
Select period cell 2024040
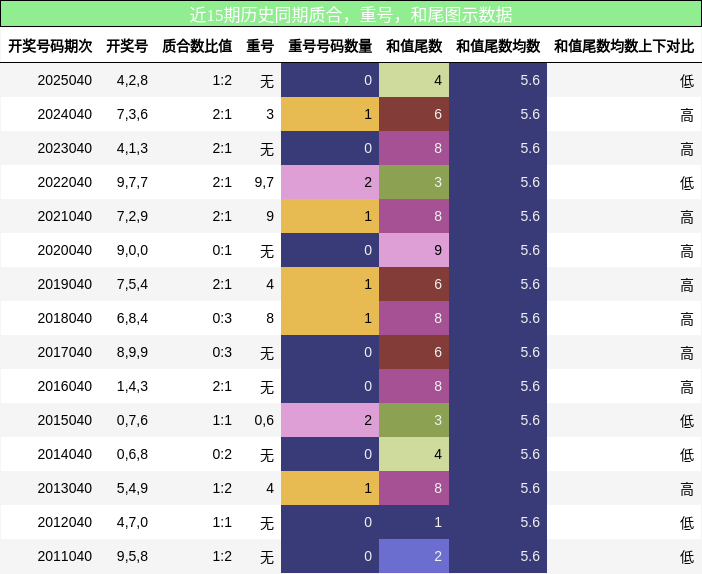[x=64, y=114]
